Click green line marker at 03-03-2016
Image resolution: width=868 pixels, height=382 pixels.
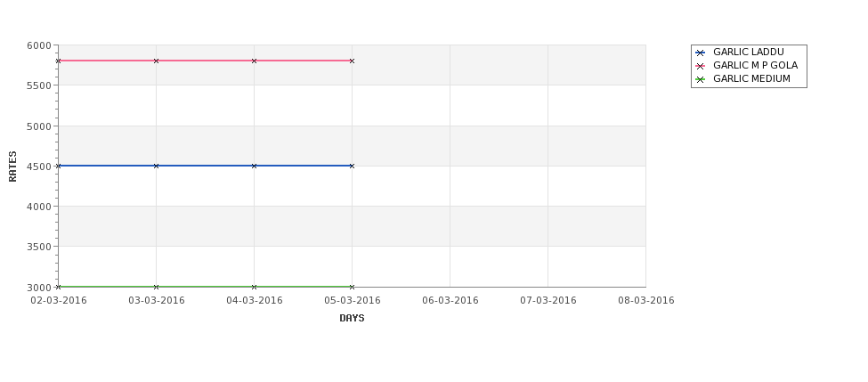click(x=156, y=287)
